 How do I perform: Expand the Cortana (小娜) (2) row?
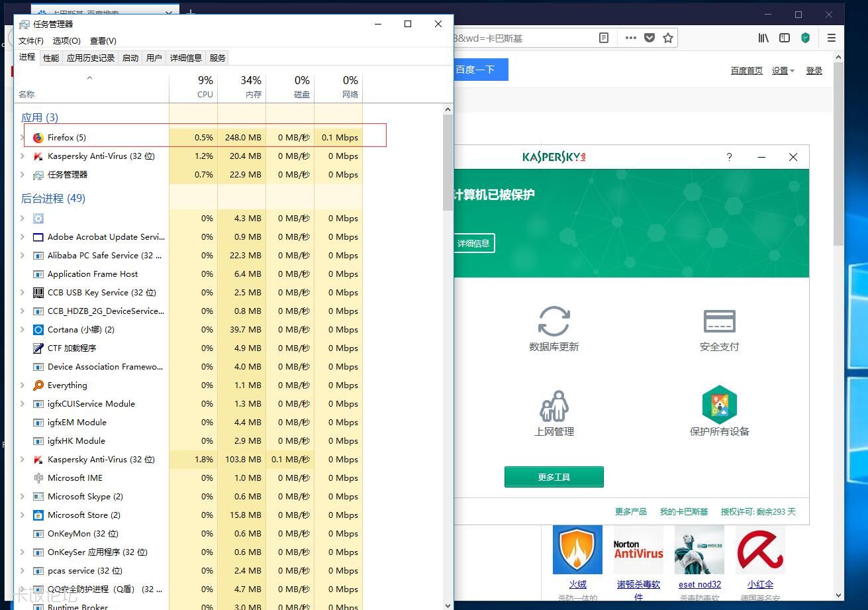pyautogui.click(x=23, y=330)
